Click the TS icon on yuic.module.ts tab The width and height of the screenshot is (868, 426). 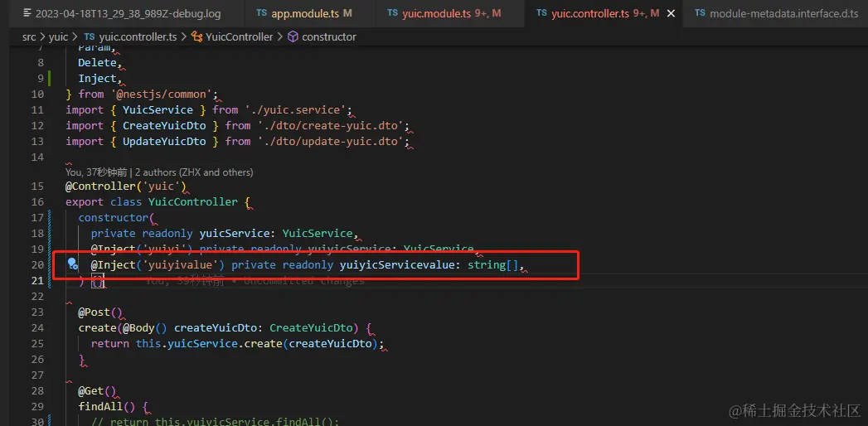tap(392, 13)
